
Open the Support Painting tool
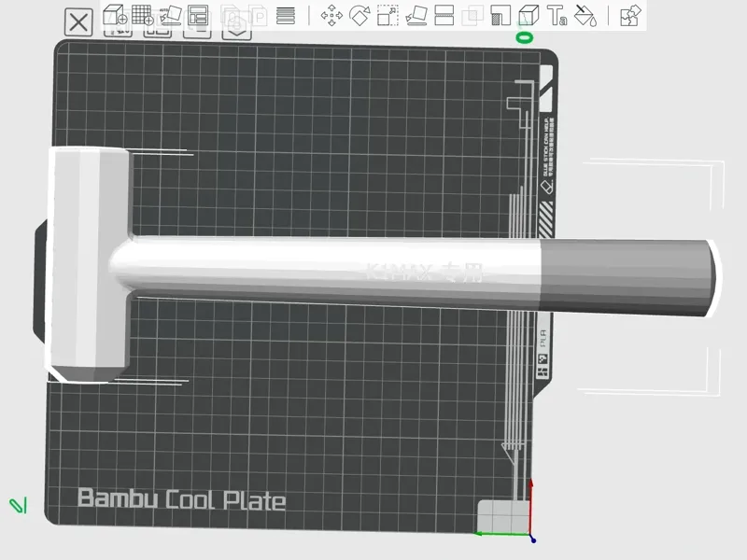coord(500,15)
